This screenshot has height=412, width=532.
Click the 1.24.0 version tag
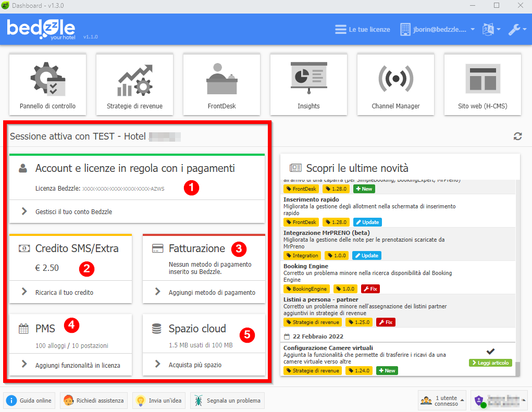[359, 371]
